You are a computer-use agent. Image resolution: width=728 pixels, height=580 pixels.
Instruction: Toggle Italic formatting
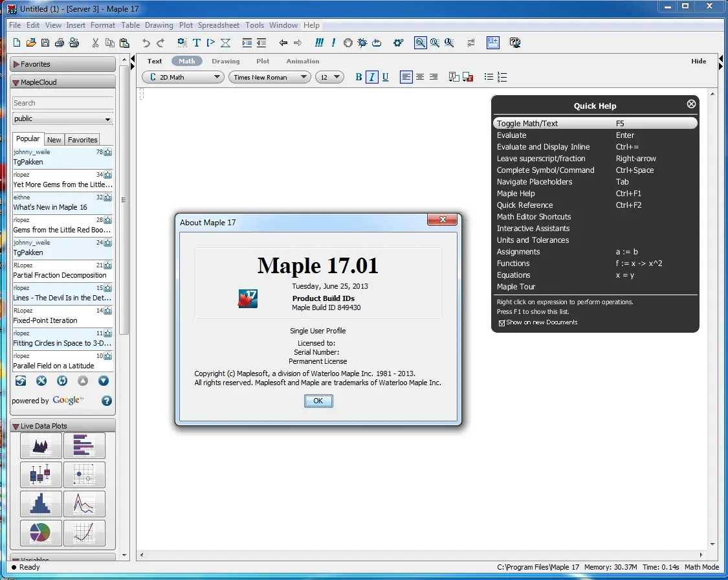coord(372,76)
